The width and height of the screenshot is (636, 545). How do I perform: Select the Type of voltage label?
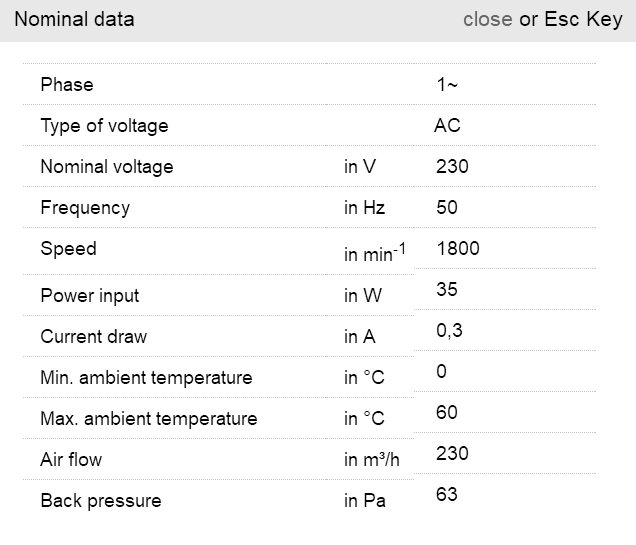[104, 126]
